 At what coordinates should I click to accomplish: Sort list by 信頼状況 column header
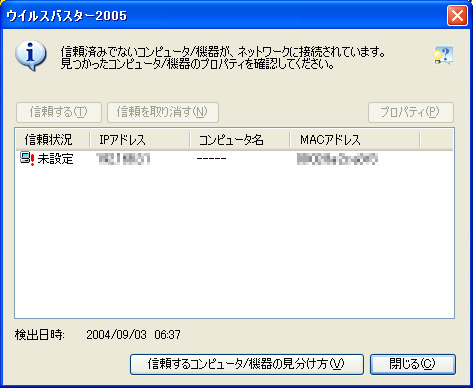click(53, 140)
